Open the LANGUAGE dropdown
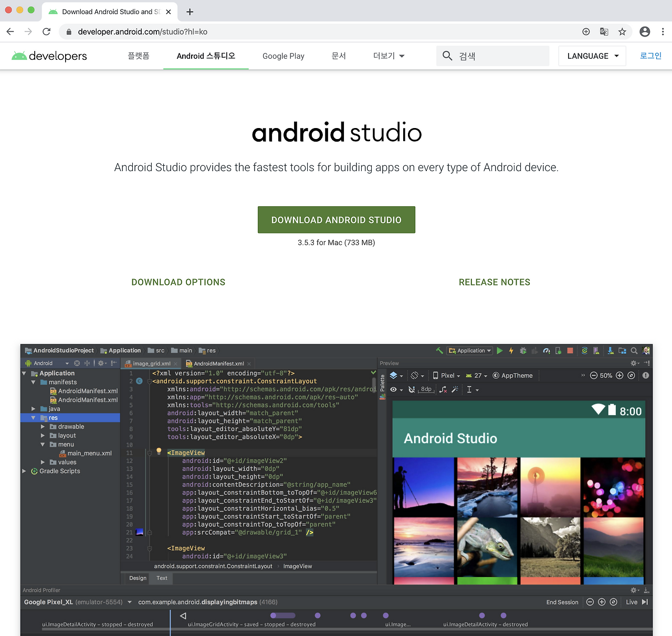This screenshot has width=672, height=636. tap(592, 56)
